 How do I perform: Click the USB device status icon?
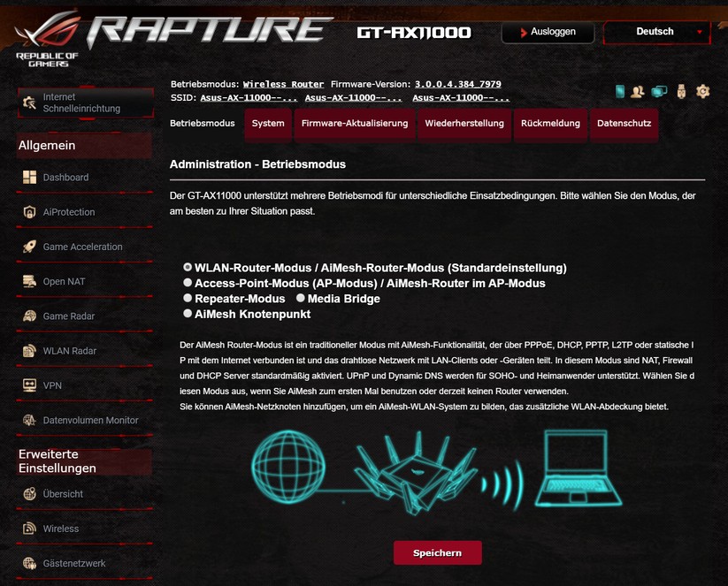[x=681, y=91]
